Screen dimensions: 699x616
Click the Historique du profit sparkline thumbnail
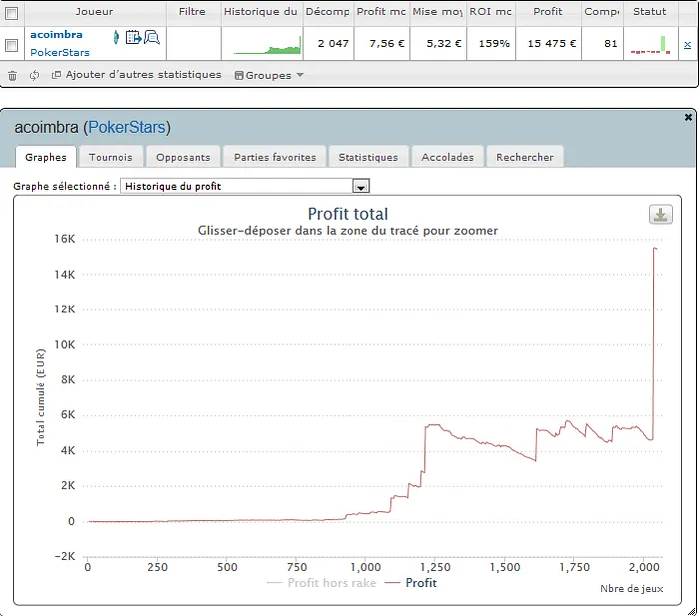pos(267,44)
